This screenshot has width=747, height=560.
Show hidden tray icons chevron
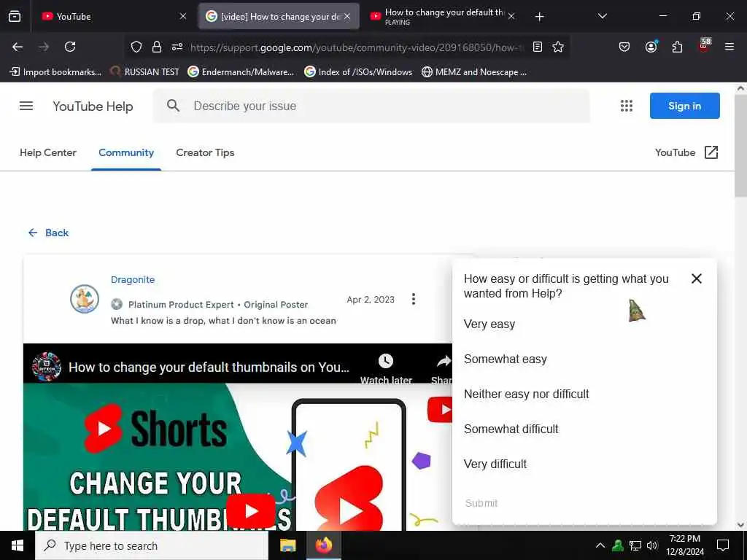point(600,545)
